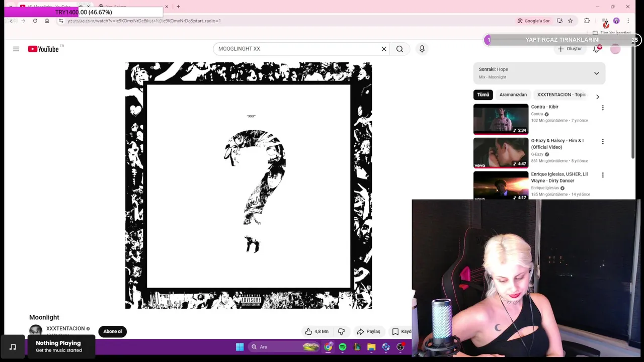Open the G-Eazy & Halsey - Him & I title

pyautogui.click(x=557, y=144)
